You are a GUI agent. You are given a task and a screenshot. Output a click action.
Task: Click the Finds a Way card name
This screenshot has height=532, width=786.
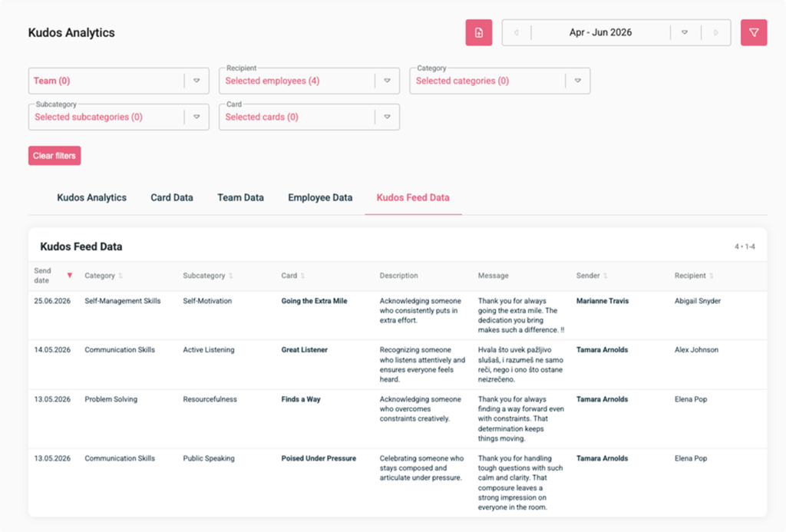301,399
